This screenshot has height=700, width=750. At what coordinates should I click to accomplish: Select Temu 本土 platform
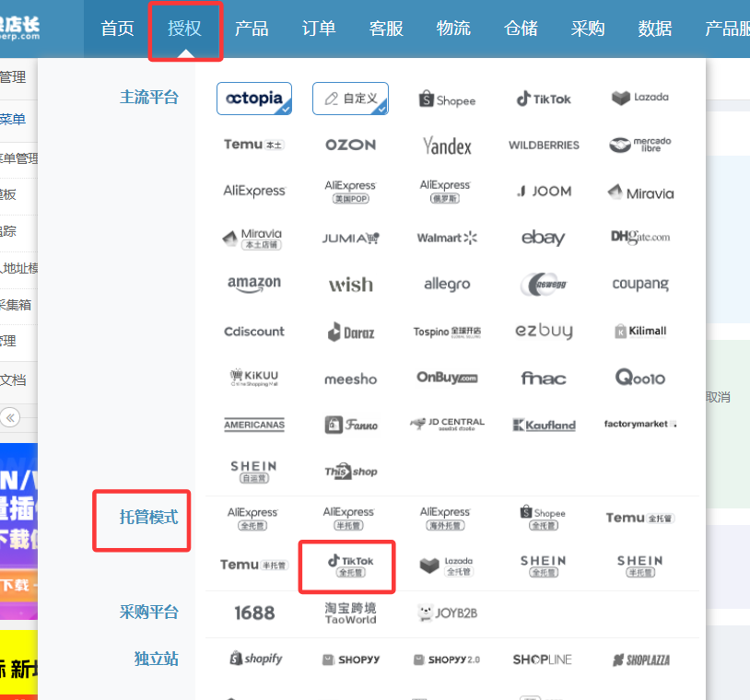click(x=254, y=145)
